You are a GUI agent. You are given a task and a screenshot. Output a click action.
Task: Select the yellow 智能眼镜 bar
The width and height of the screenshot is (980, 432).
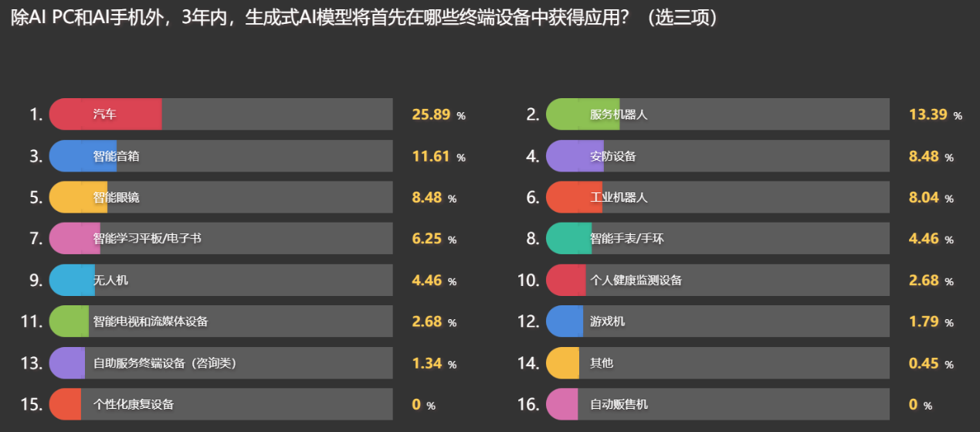click(x=79, y=197)
